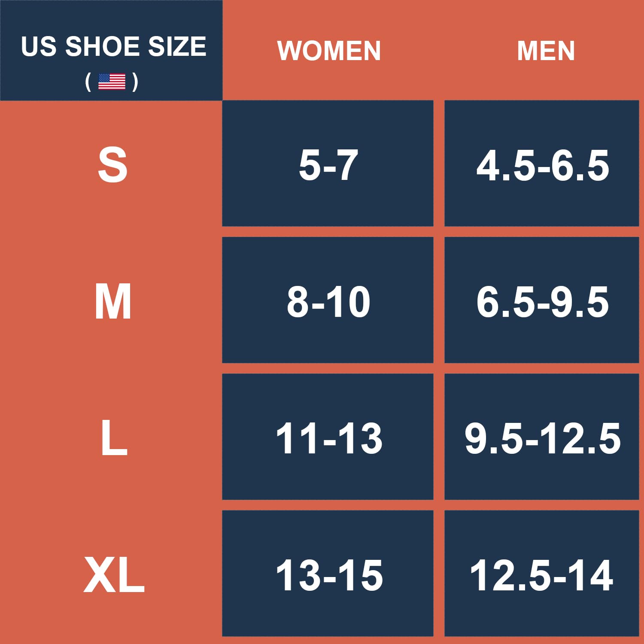Choose the women's 8-10 size cell
The image size is (644, 644).
point(328,302)
